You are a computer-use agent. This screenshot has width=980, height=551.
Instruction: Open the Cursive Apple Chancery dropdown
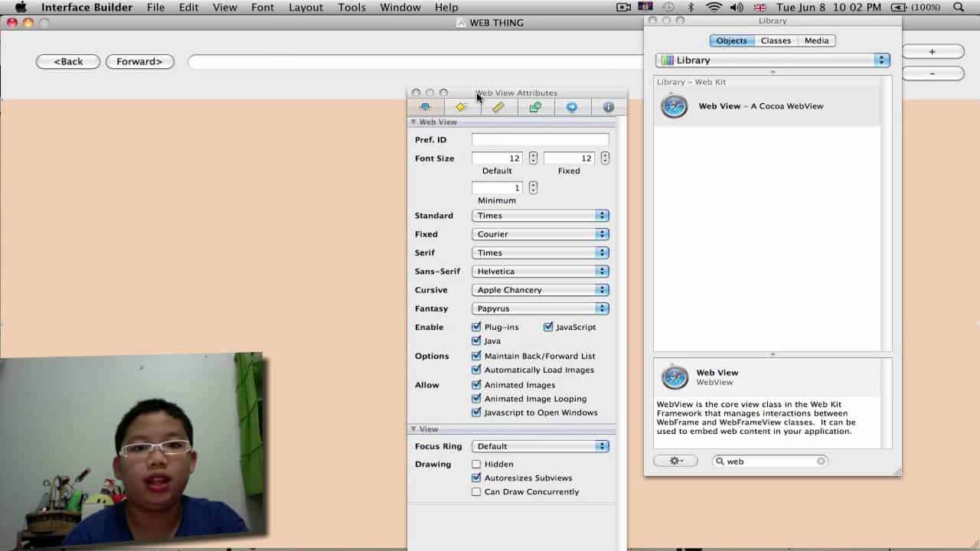click(541, 290)
